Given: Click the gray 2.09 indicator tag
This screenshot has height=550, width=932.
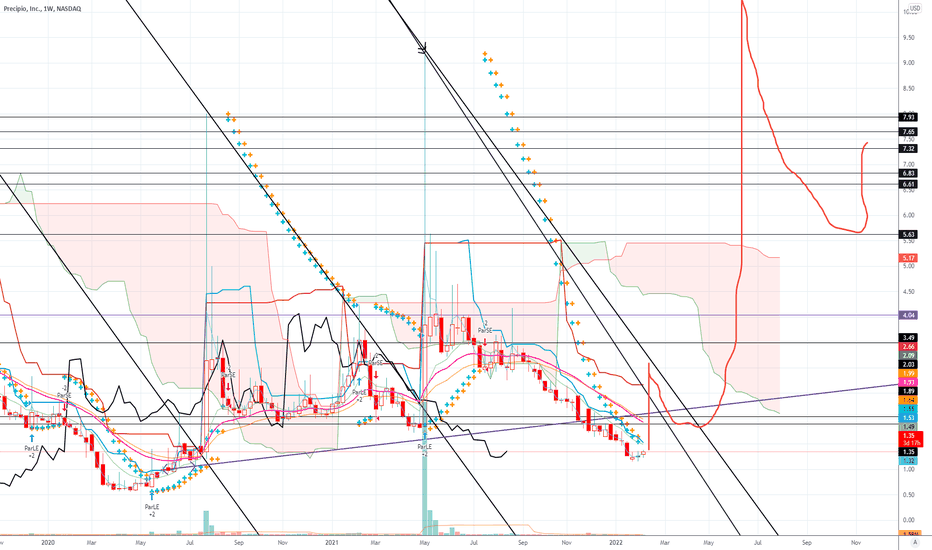Looking at the screenshot, I should click(909, 356).
